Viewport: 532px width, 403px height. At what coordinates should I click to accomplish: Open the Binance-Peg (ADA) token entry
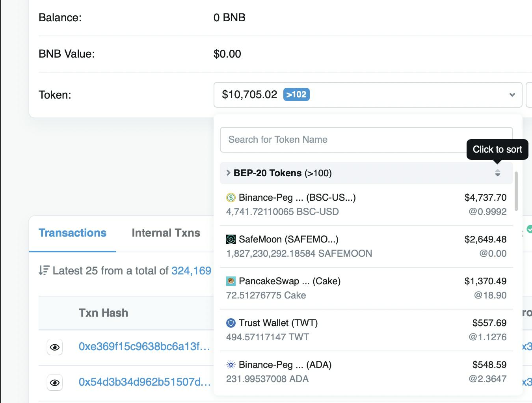point(366,372)
